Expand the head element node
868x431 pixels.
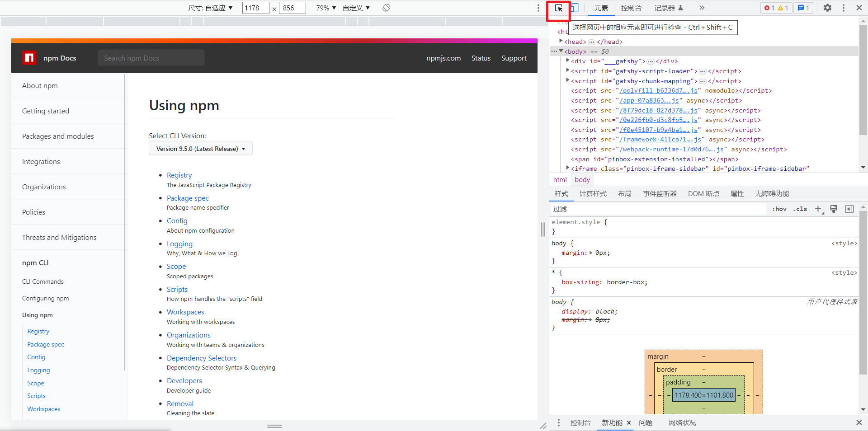click(x=561, y=42)
